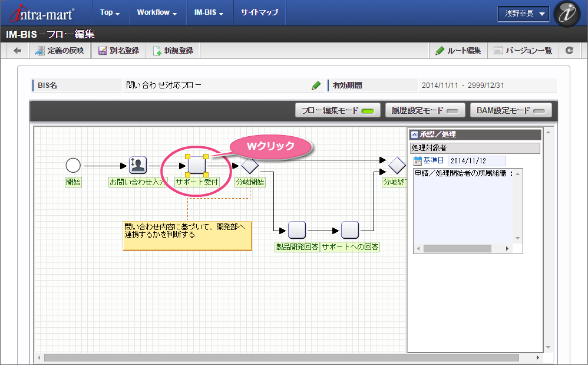The image size is (588, 365).
Task: Click the 開始 label
Action: click(73, 182)
